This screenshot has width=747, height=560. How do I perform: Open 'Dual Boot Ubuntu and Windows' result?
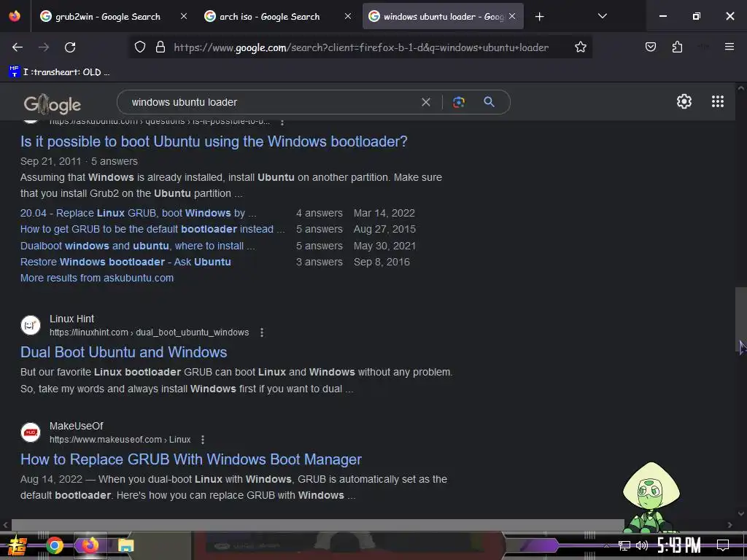click(x=124, y=352)
